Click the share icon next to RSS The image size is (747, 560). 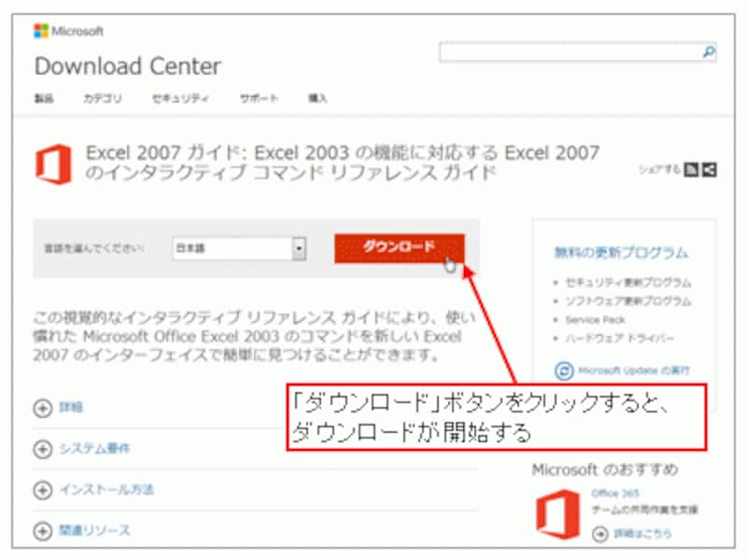[x=709, y=170]
